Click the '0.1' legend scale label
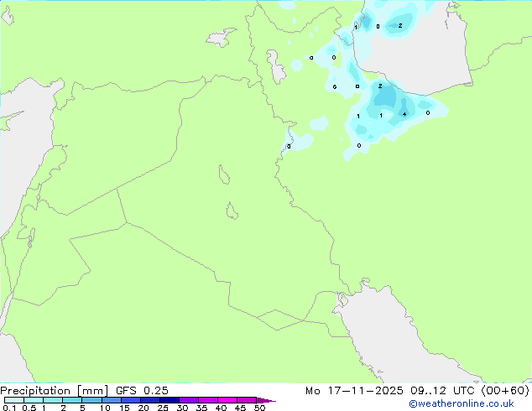 click(x=9, y=408)
